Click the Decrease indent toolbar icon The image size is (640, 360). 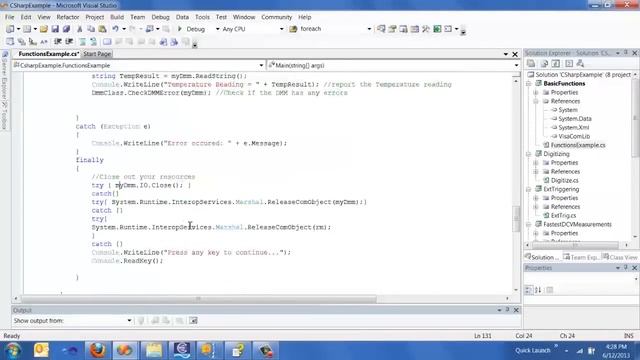pyautogui.click(x=58, y=42)
